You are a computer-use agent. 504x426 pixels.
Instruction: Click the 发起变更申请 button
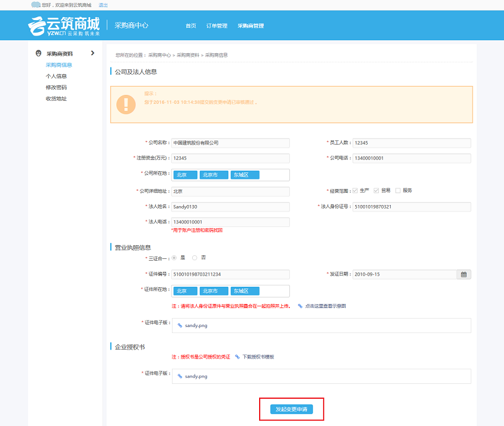tap(291, 409)
